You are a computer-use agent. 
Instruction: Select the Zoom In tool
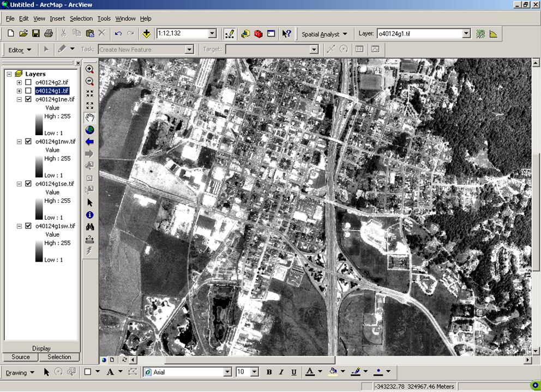[x=90, y=70]
